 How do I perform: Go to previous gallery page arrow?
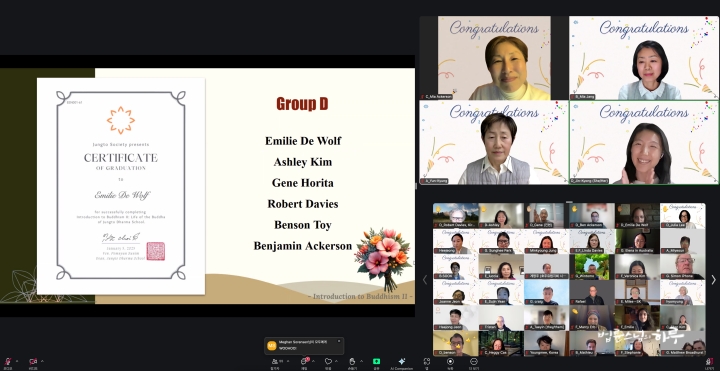click(x=425, y=280)
